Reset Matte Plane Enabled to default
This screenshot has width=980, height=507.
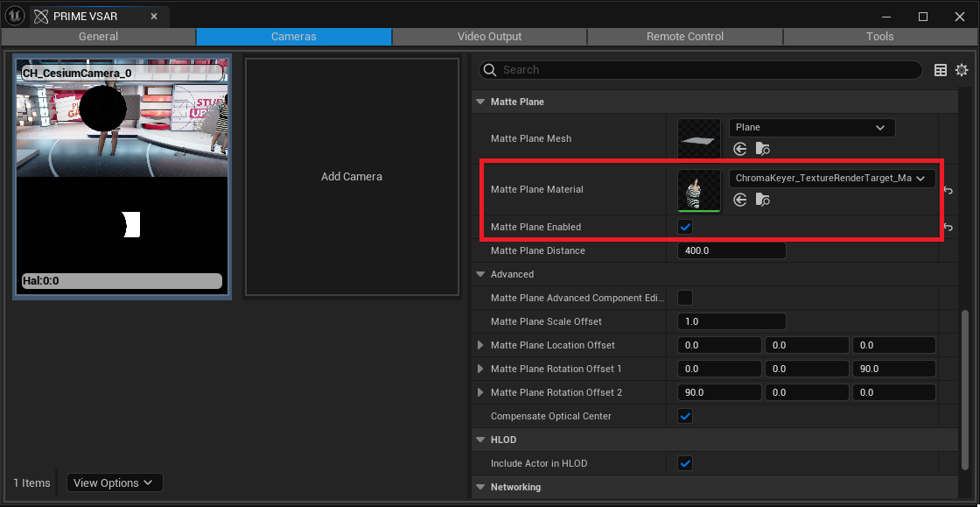pyautogui.click(x=948, y=228)
